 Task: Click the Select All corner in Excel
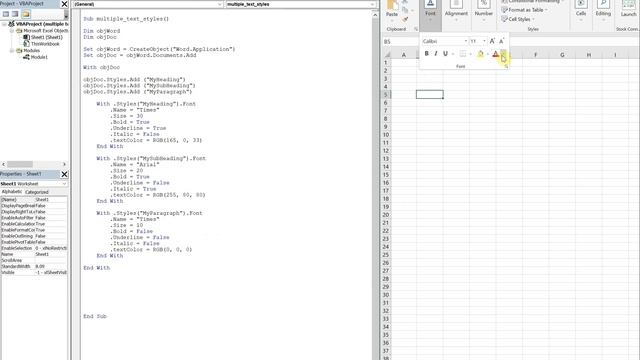387,55
